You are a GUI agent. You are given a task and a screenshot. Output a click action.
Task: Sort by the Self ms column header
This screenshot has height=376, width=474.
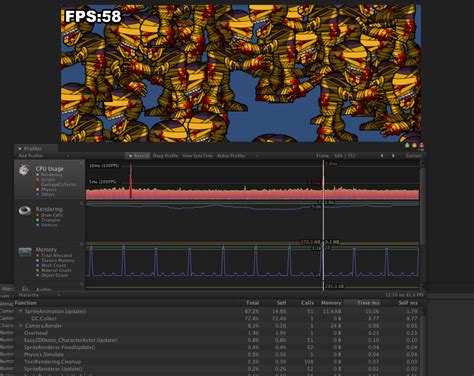408,303
